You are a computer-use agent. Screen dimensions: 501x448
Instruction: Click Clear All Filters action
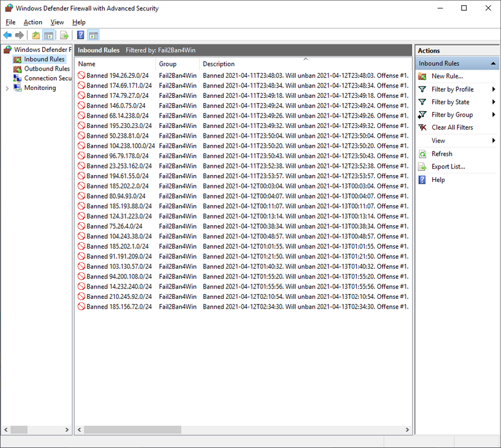[x=452, y=127]
